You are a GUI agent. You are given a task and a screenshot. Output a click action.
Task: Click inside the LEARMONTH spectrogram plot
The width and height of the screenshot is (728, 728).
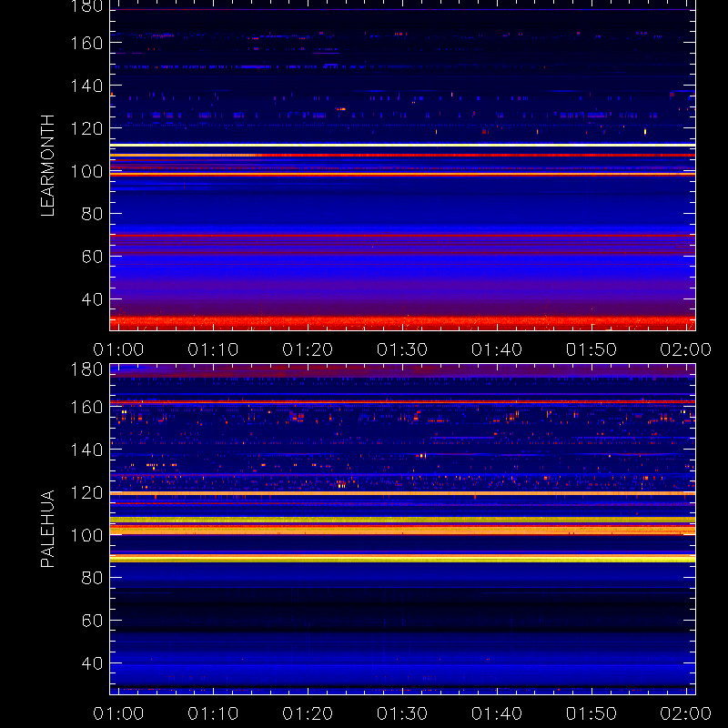point(402,166)
